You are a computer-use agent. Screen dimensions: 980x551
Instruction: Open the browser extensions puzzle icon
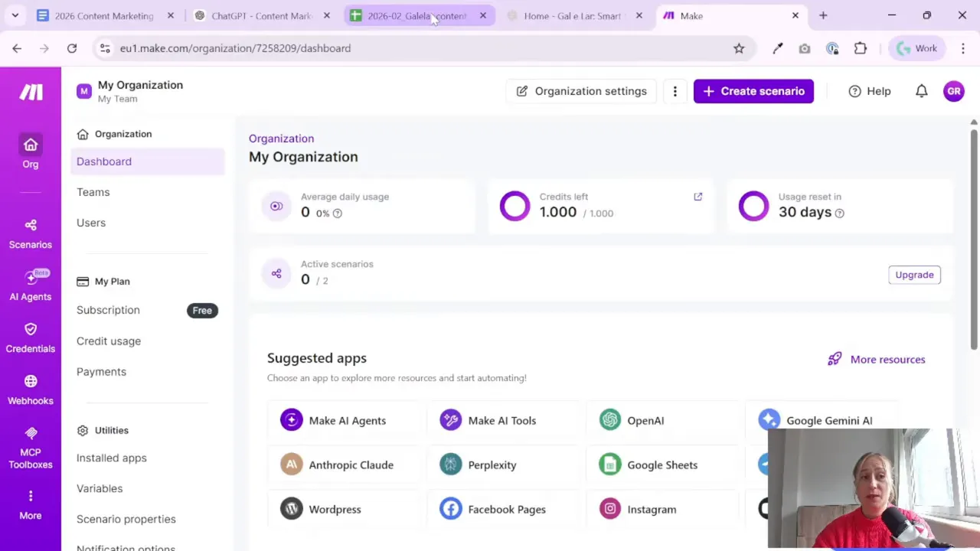pyautogui.click(x=861, y=48)
